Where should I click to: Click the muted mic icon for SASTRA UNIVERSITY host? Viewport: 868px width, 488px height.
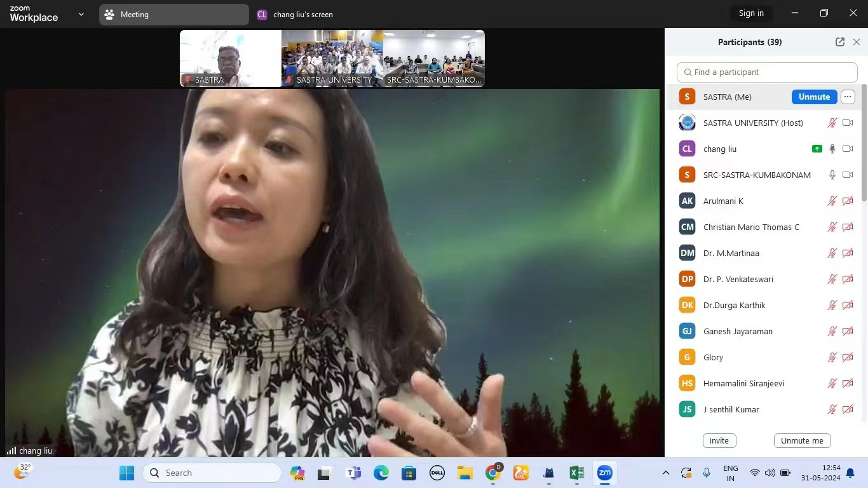832,123
